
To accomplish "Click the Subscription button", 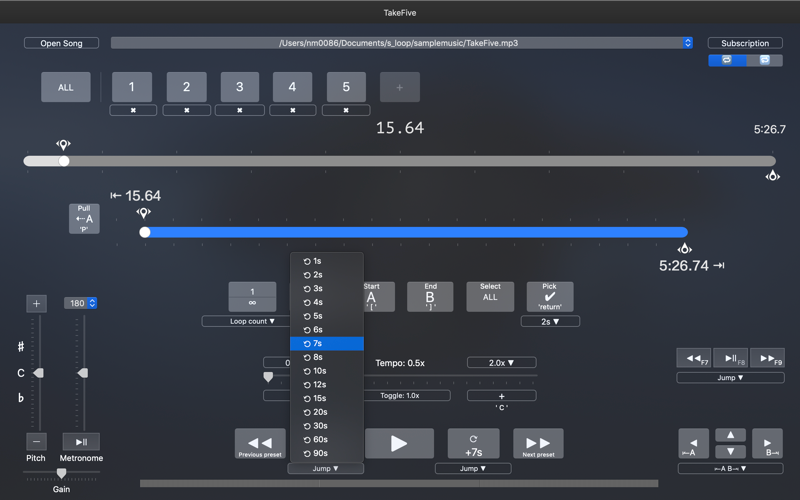I will tap(745, 43).
